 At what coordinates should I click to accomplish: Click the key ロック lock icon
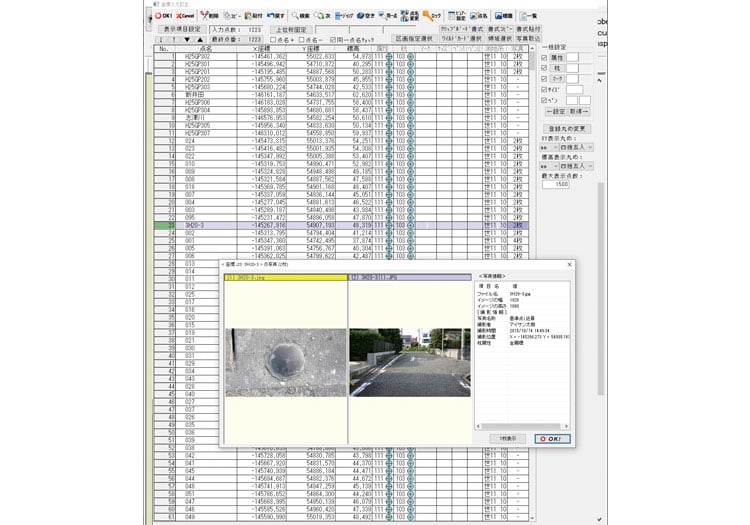point(431,16)
